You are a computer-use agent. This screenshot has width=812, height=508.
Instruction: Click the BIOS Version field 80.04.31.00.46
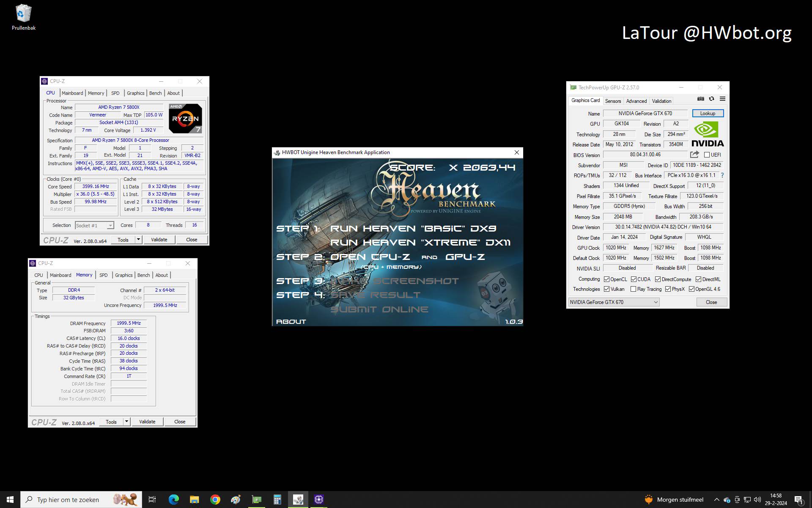(x=645, y=155)
